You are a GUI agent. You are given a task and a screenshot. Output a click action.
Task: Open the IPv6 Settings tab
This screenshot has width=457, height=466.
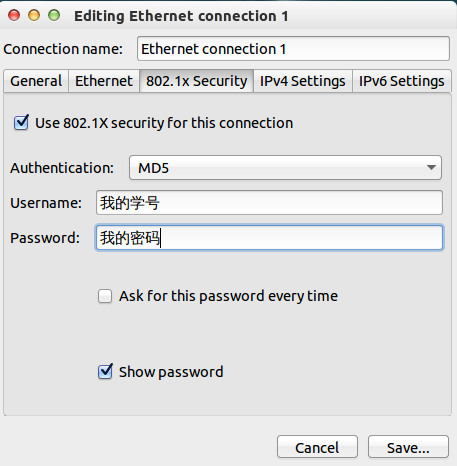402,81
